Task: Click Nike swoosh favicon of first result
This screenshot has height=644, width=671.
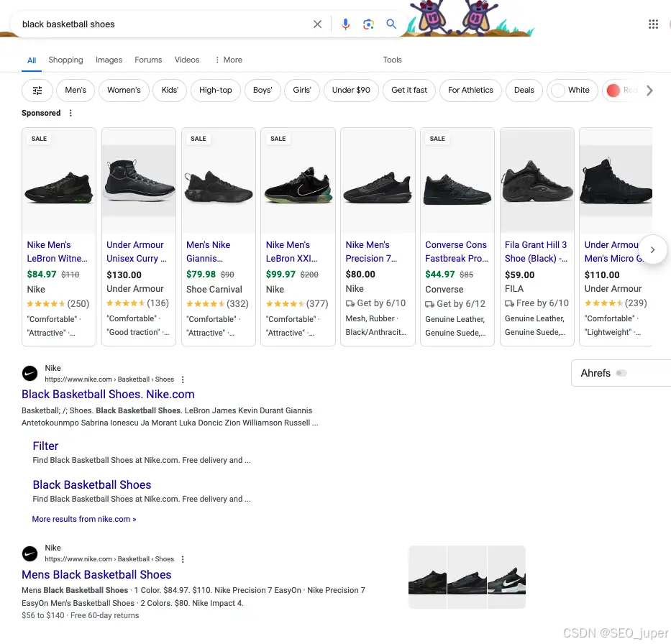Action: pos(30,373)
